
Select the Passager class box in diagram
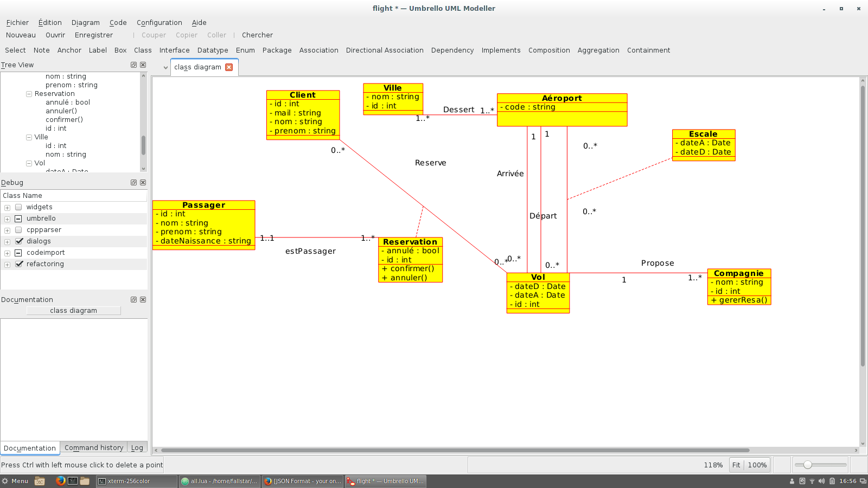(x=203, y=225)
